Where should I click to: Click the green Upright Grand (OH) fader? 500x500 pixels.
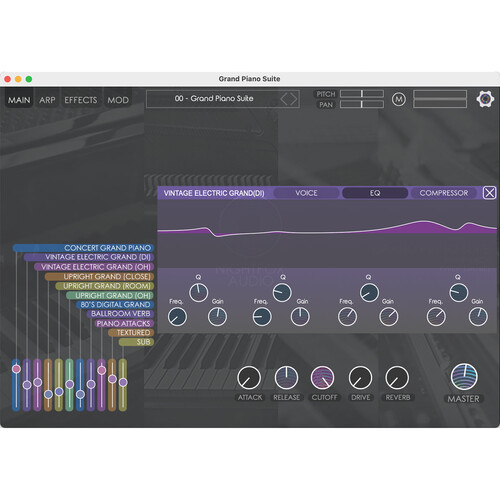[x=69, y=385]
